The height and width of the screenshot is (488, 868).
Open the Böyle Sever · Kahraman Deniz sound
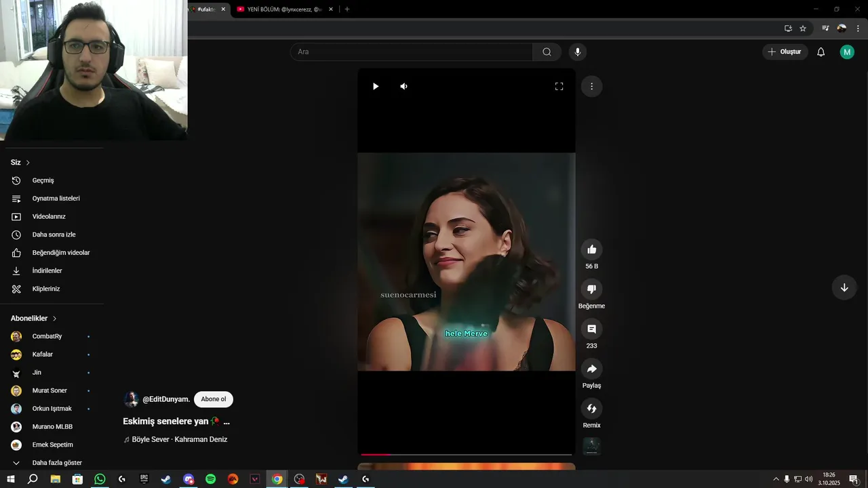pos(175,439)
